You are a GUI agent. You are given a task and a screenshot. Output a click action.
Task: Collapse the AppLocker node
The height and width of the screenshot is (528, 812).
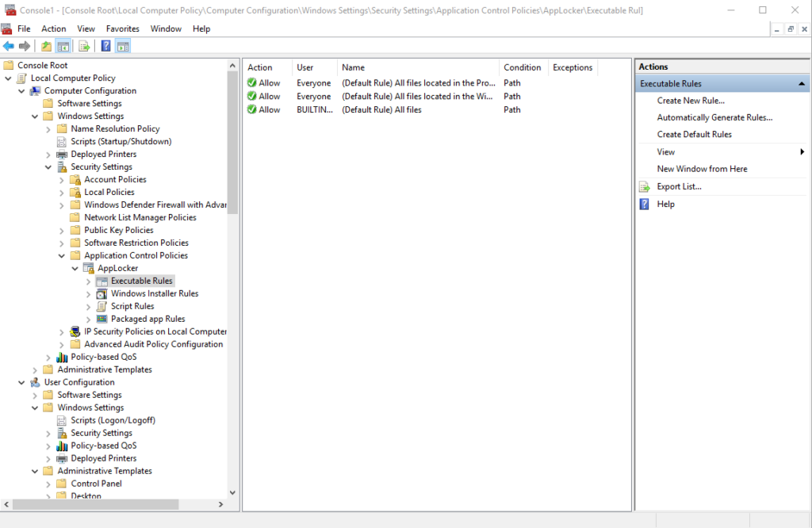[x=75, y=269]
